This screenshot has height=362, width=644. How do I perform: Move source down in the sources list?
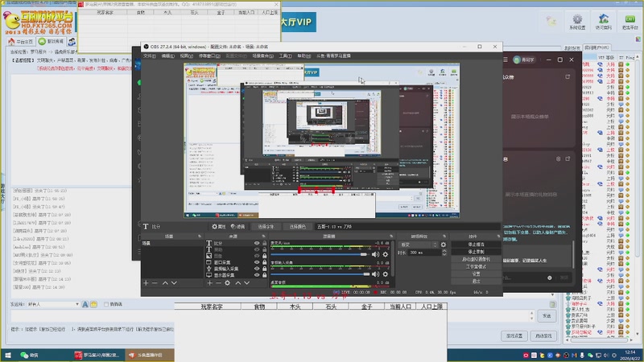(x=247, y=283)
